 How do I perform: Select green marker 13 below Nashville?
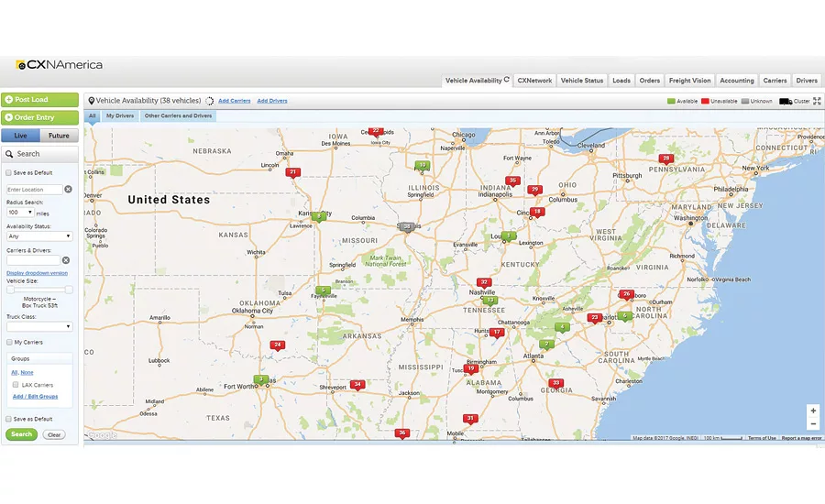tap(490, 301)
